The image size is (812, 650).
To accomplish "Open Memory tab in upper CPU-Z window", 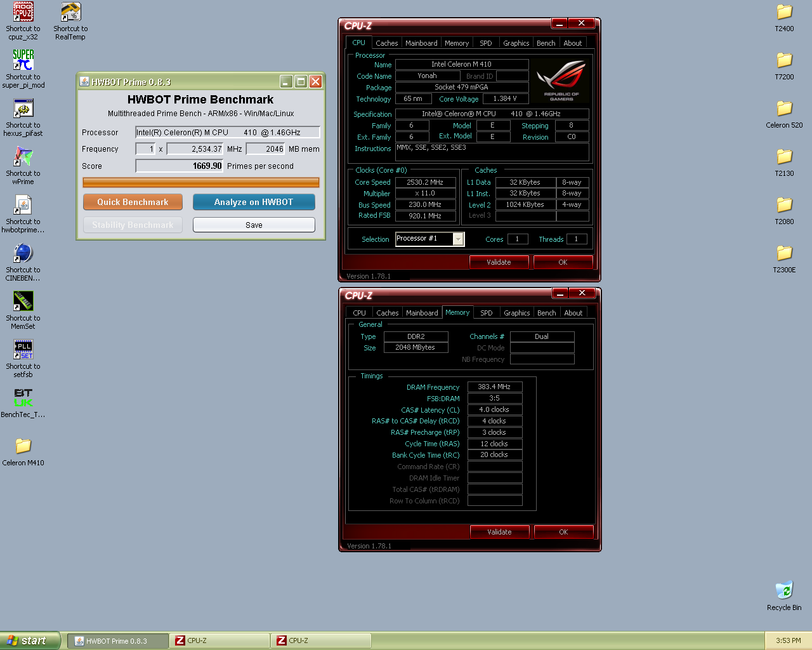I will pyautogui.click(x=457, y=43).
